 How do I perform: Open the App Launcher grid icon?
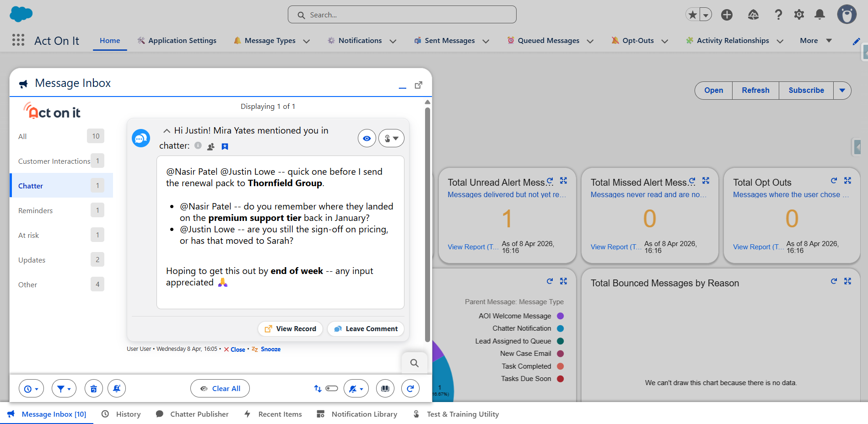[x=18, y=40]
